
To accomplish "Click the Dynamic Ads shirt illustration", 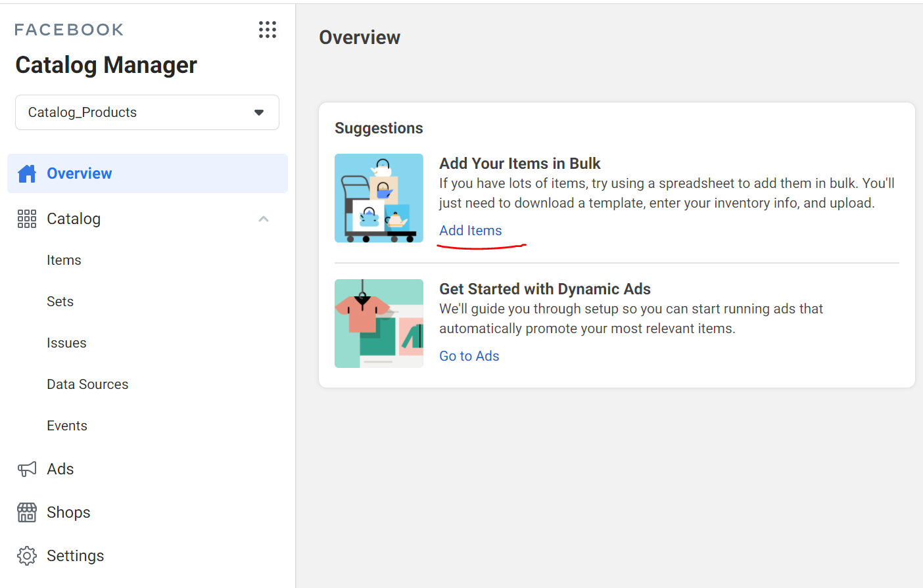I will pos(379,323).
